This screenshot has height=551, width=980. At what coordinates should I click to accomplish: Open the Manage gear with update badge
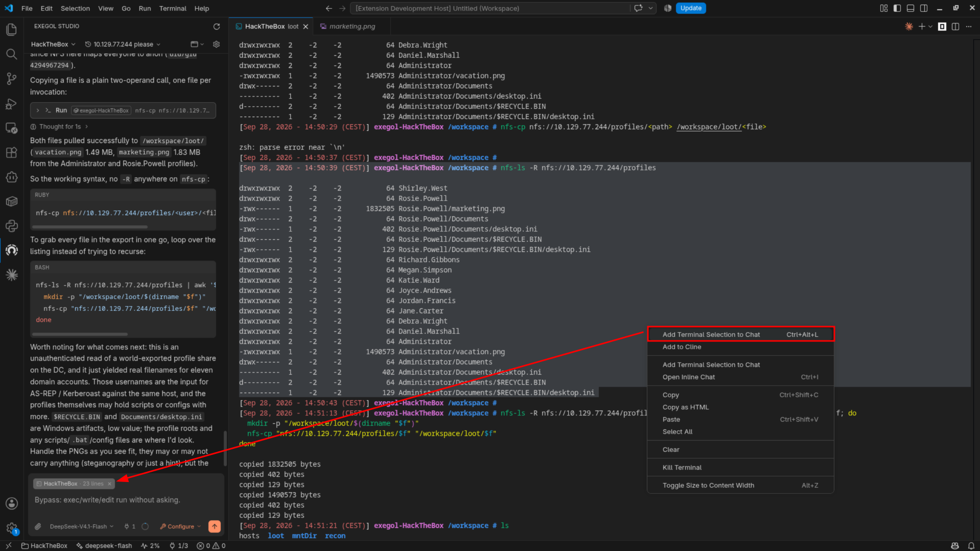[x=11, y=528]
